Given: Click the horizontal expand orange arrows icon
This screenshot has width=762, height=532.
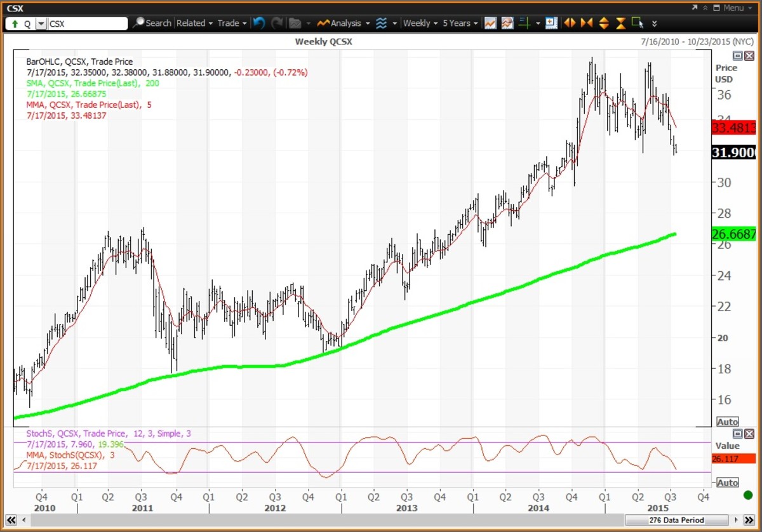Looking at the screenshot, I should tap(570, 23).
